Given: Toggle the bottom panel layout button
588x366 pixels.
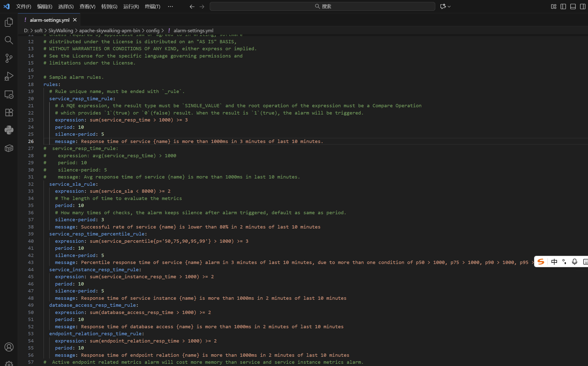Looking at the screenshot, I should coord(573,6).
